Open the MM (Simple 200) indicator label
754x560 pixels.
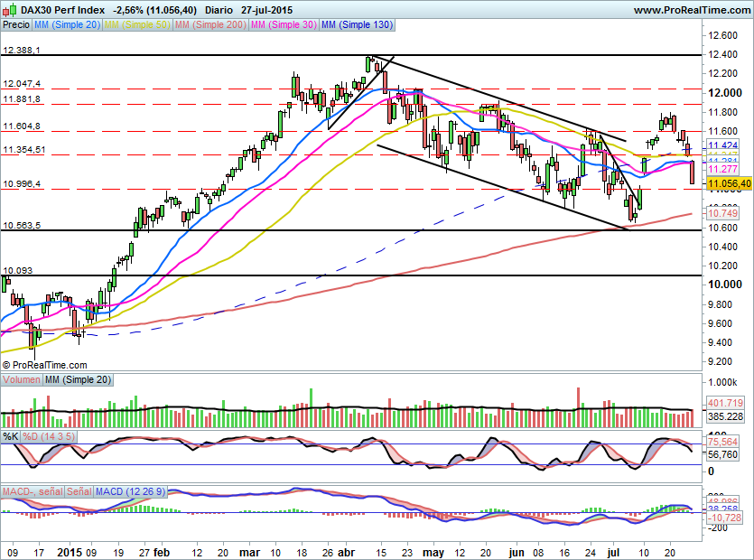pyautogui.click(x=210, y=24)
